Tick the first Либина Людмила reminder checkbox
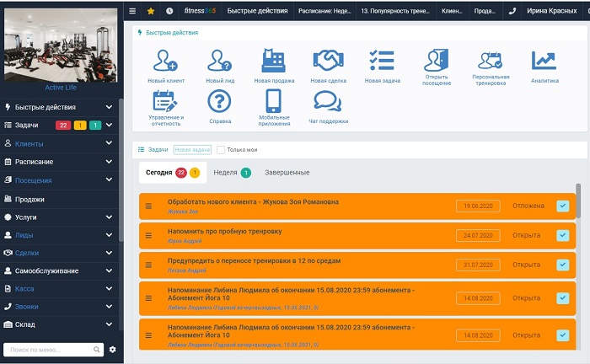 (562, 297)
